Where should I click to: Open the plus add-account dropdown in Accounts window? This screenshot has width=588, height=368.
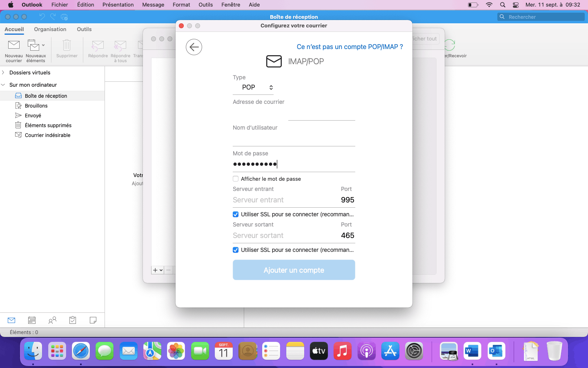[x=158, y=270]
